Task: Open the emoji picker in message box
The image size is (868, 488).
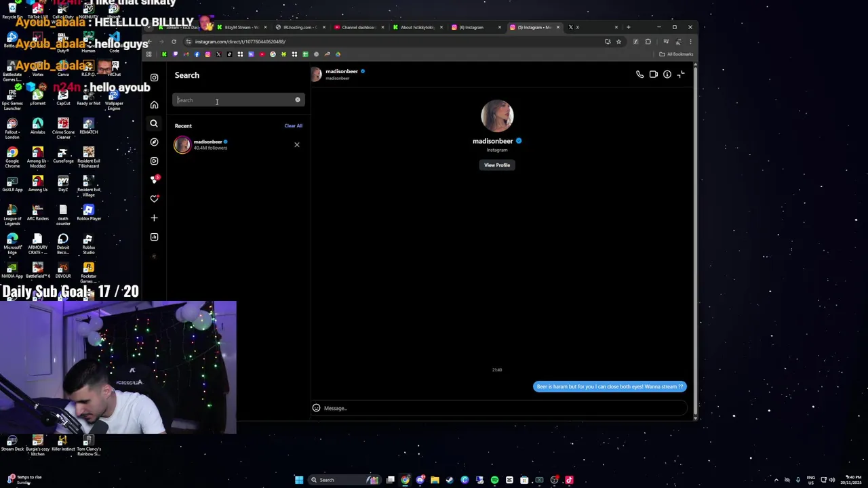Action: [x=316, y=408]
